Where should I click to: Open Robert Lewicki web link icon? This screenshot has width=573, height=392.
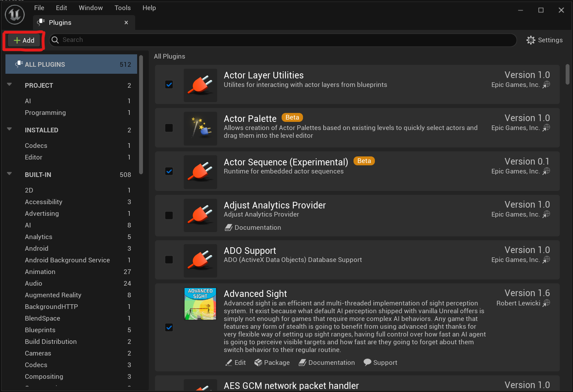[x=546, y=303]
